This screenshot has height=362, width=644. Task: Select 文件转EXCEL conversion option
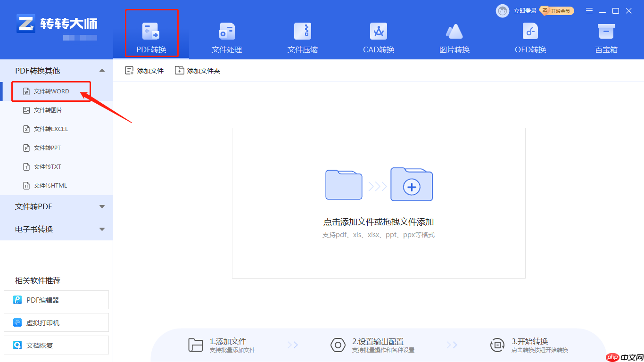(x=57, y=129)
